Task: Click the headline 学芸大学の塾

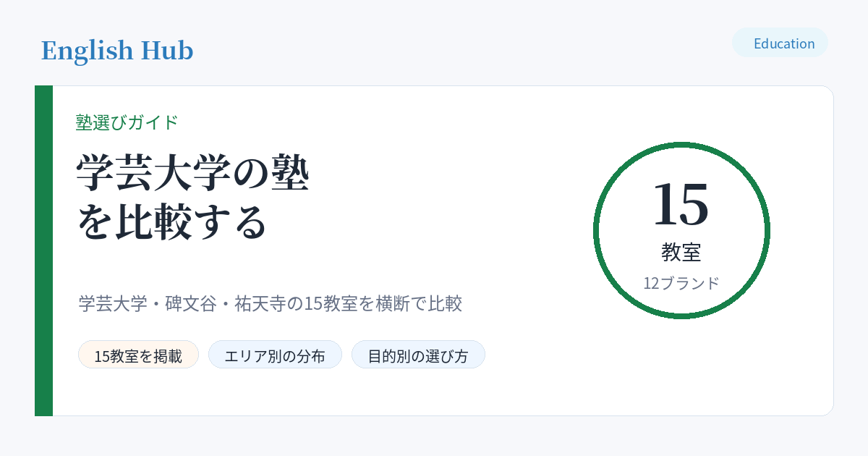Action: coord(193,174)
